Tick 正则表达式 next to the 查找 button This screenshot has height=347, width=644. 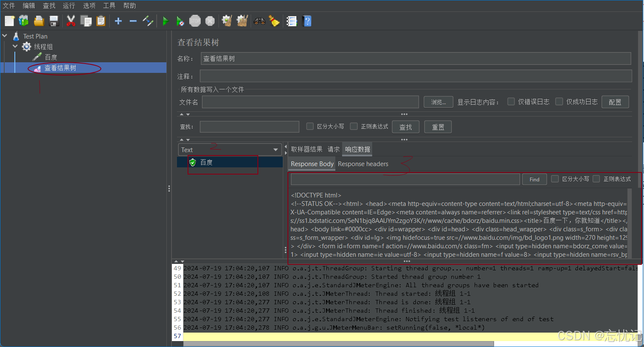(x=354, y=126)
